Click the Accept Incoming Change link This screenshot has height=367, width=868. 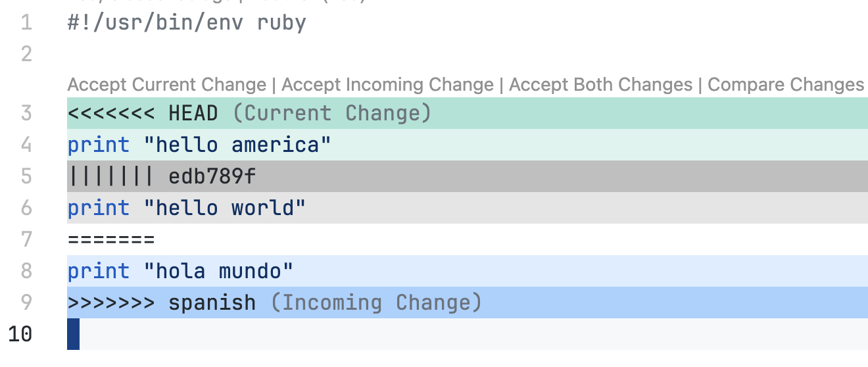point(387,85)
